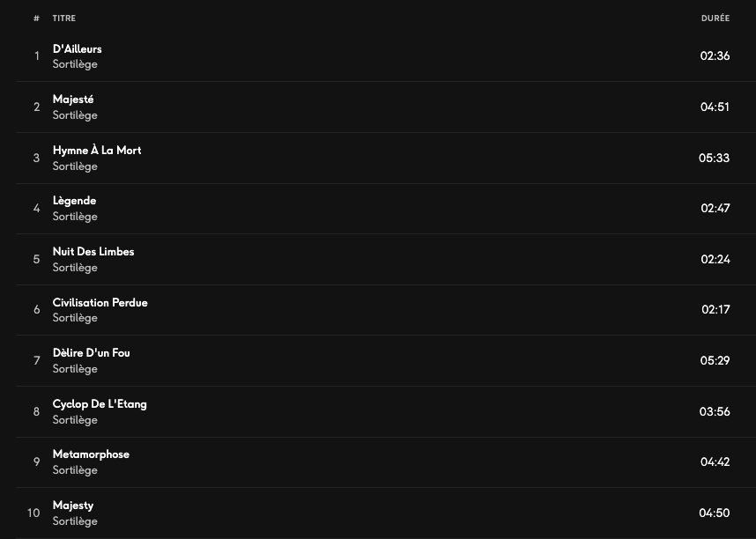The width and height of the screenshot is (756, 539).
Task: Play the track D'Ailleurs
Action: tap(77, 49)
